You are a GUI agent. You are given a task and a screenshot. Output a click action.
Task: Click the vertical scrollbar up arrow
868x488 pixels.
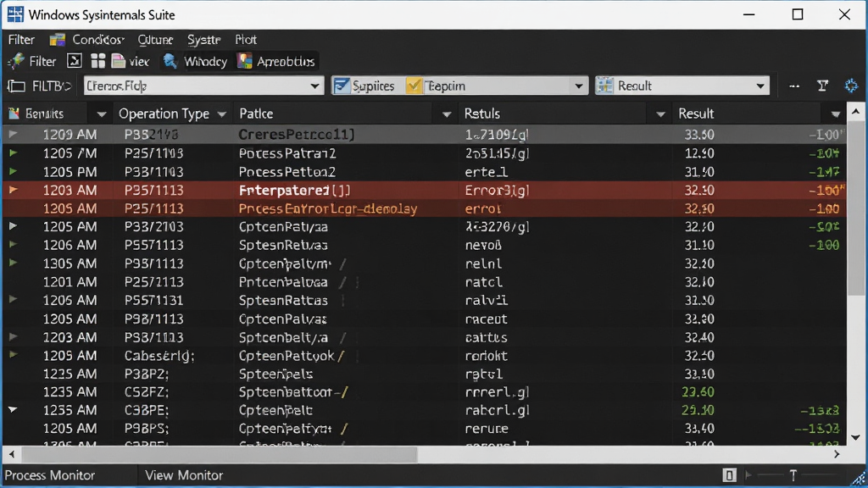click(856, 113)
